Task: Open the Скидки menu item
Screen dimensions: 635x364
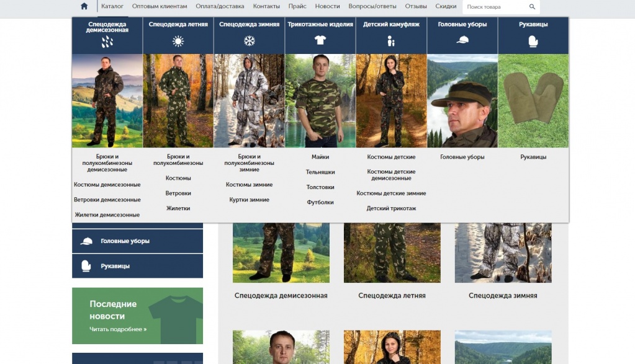Action: (446, 6)
